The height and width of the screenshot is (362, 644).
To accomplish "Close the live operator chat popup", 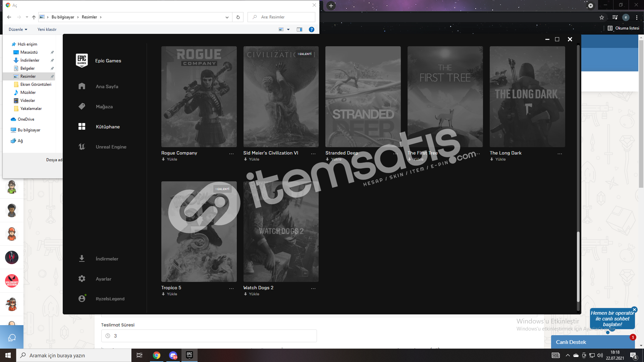I will point(634,310).
